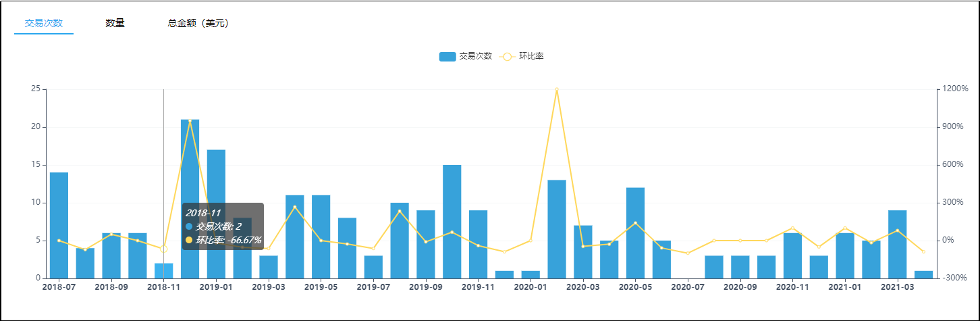The height and width of the screenshot is (321, 980).
Task: Select the bar above the 2021-01 label
Action: (x=845, y=255)
